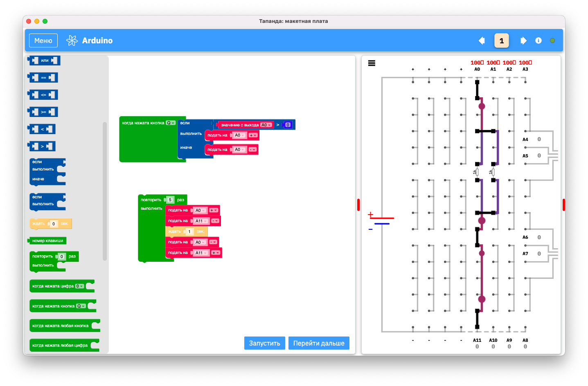Click the Arduino flower logo icon
Image resolution: width=588 pixels, height=386 pixels.
(72, 40)
